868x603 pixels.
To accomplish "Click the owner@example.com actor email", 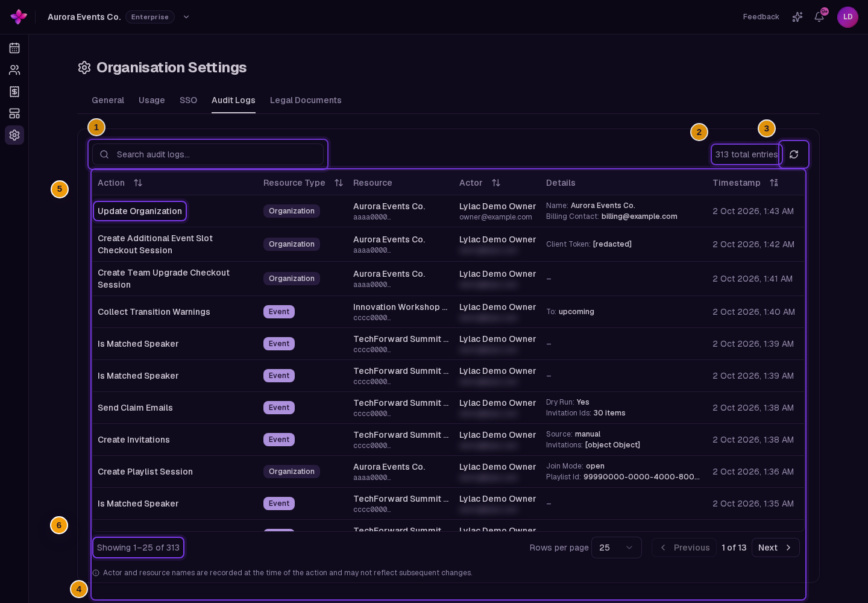I will [x=495, y=217].
